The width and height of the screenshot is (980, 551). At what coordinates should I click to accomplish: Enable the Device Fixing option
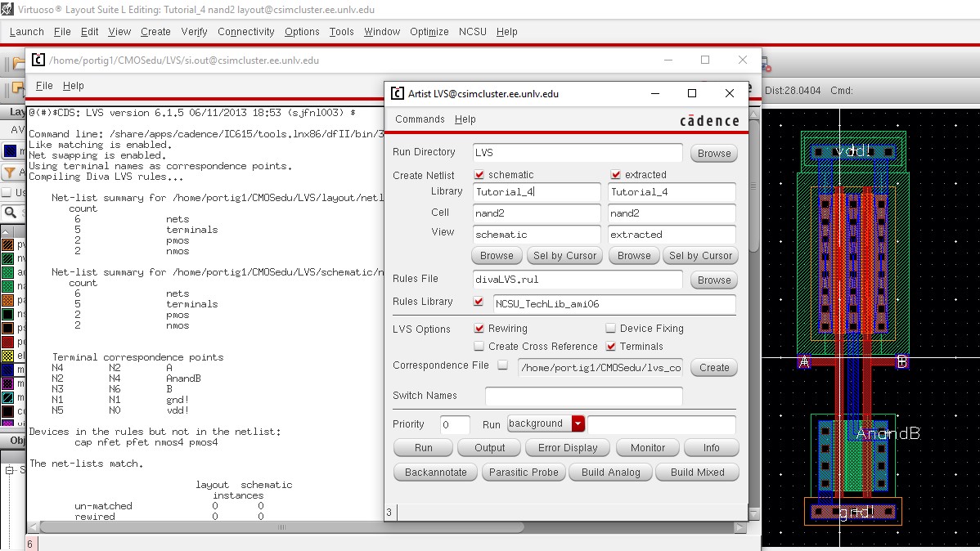point(610,329)
